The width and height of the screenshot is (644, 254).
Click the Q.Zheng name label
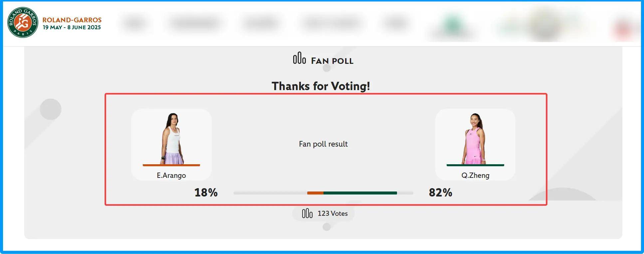click(x=475, y=175)
